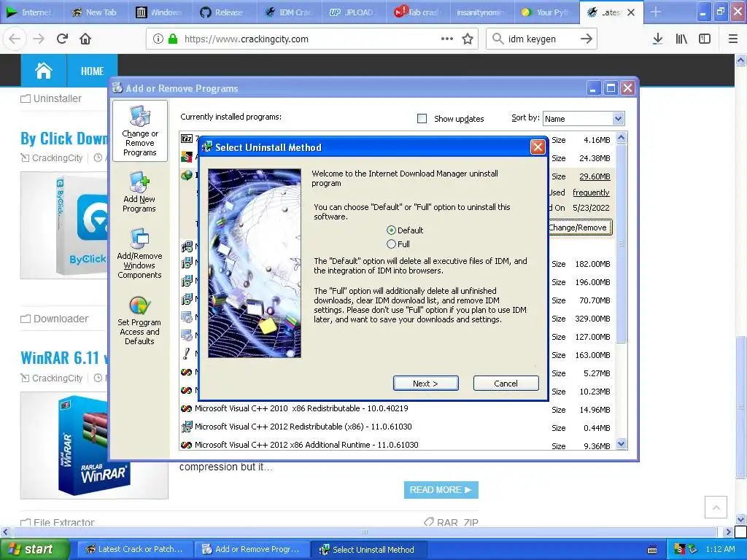Click the Downloader category link
Viewport: 747px width, 560px height.
61,319
